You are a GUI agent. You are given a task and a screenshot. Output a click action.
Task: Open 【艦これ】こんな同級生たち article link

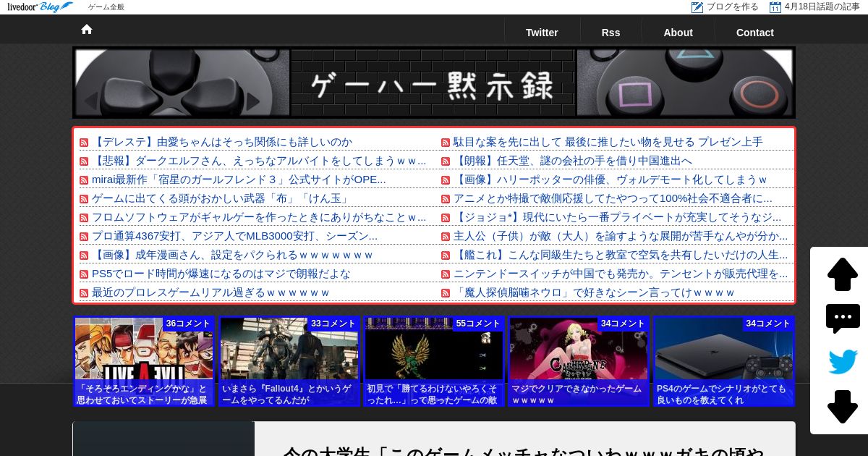(621, 255)
